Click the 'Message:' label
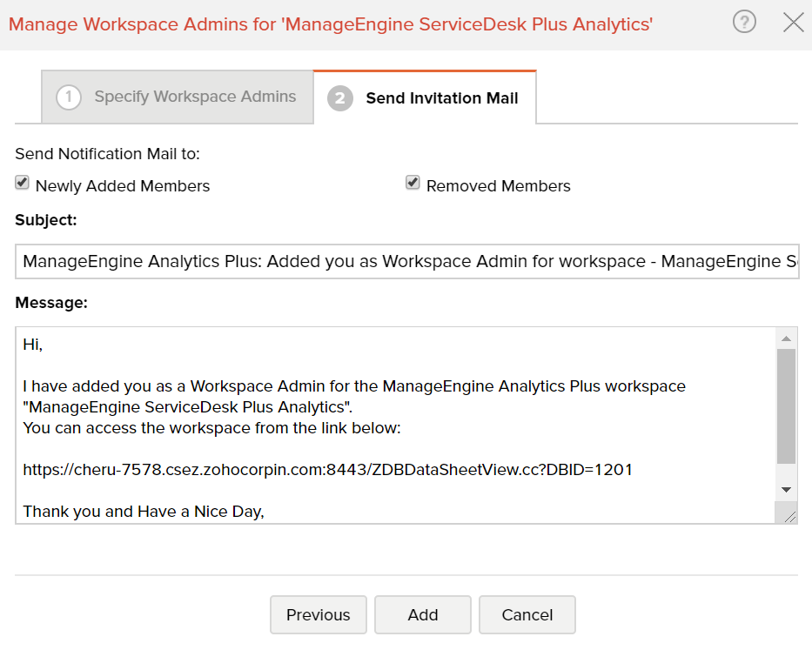 point(51,303)
